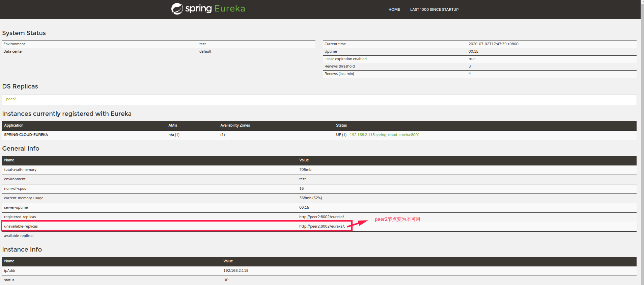This screenshot has height=285, width=644.
Task: Open the HOME navigation link
Action: coord(394,9)
